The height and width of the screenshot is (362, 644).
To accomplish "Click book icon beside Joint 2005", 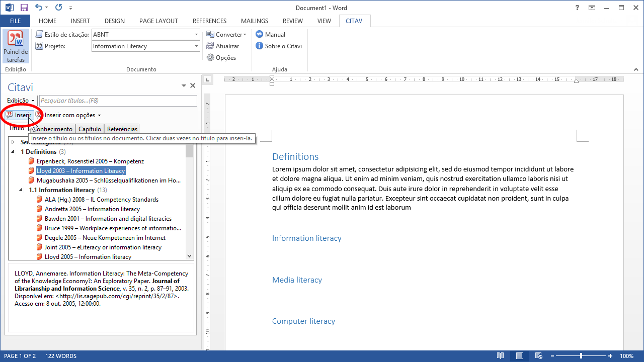I will [x=39, y=247].
